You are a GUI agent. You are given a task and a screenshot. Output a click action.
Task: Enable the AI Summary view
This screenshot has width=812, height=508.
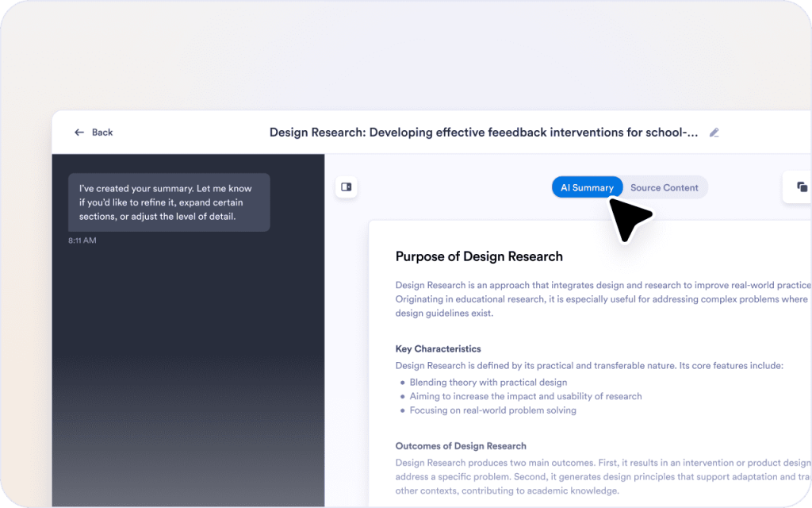click(x=587, y=187)
